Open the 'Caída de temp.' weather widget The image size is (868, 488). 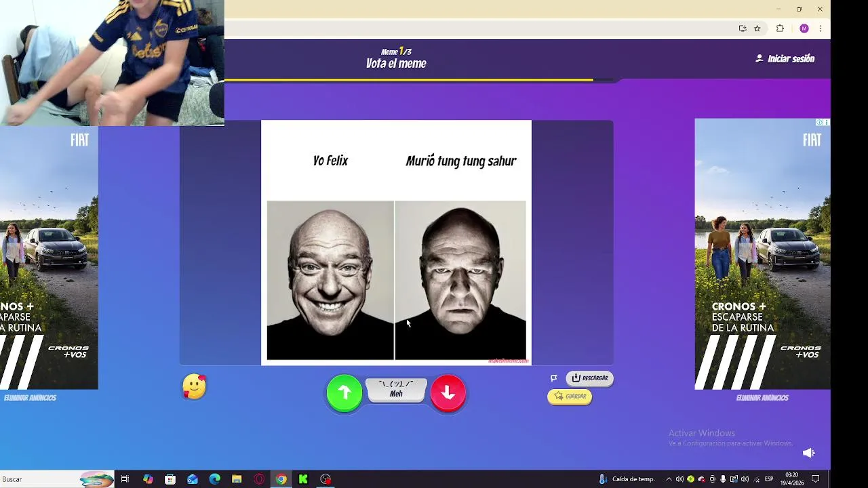point(627,479)
